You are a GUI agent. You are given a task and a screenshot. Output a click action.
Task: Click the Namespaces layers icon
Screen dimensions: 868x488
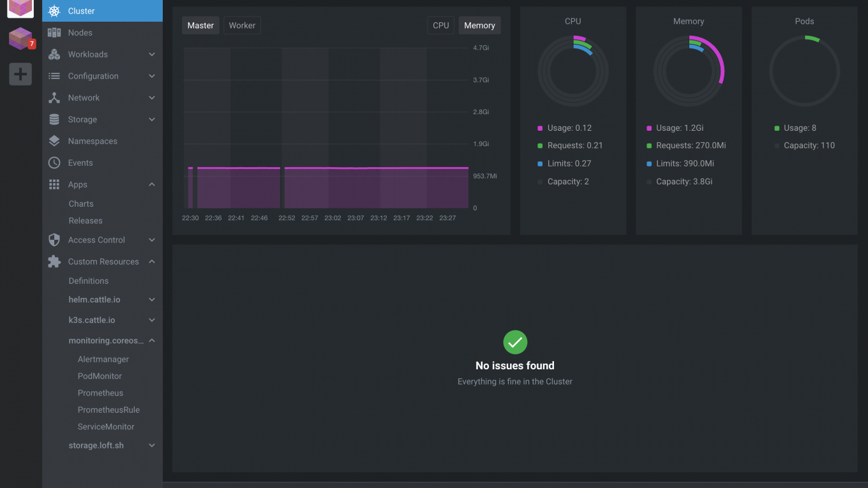tap(54, 141)
